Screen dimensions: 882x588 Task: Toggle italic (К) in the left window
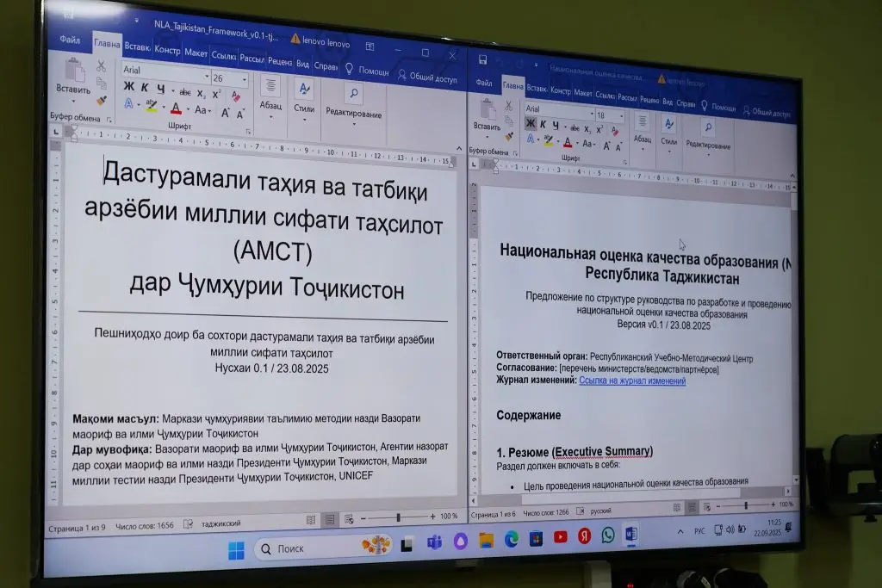tap(145, 87)
